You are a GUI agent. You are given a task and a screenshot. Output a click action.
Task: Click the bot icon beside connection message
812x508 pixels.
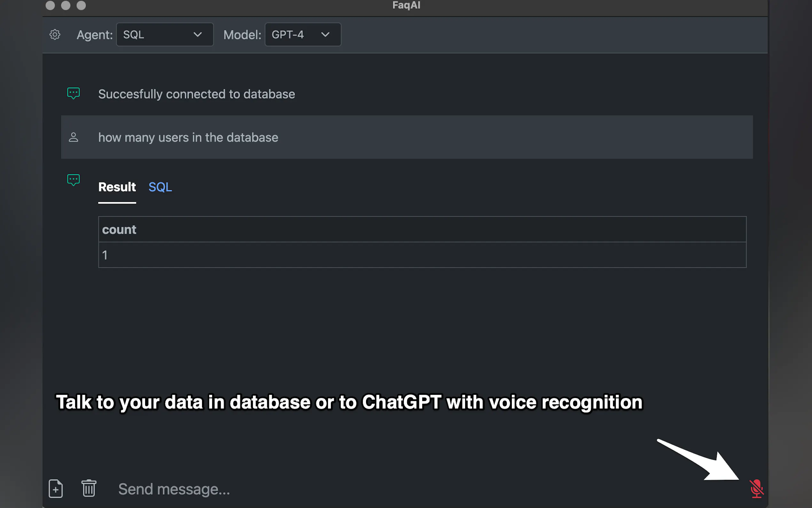(x=73, y=93)
